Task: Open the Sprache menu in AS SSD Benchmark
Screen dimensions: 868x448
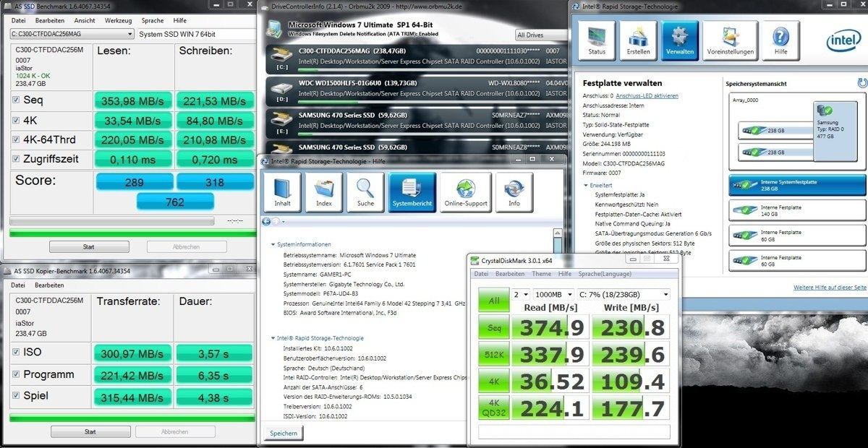Action: click(153, 20)
